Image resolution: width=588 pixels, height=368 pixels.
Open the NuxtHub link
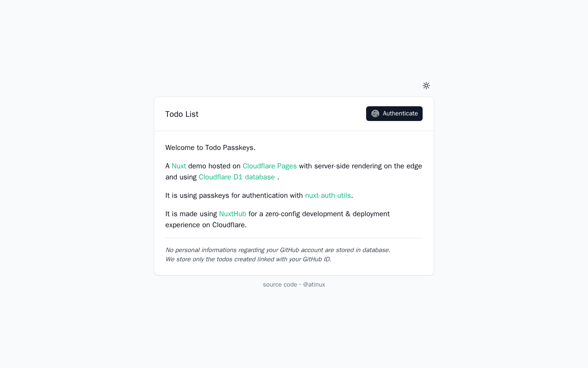(232, 214)
